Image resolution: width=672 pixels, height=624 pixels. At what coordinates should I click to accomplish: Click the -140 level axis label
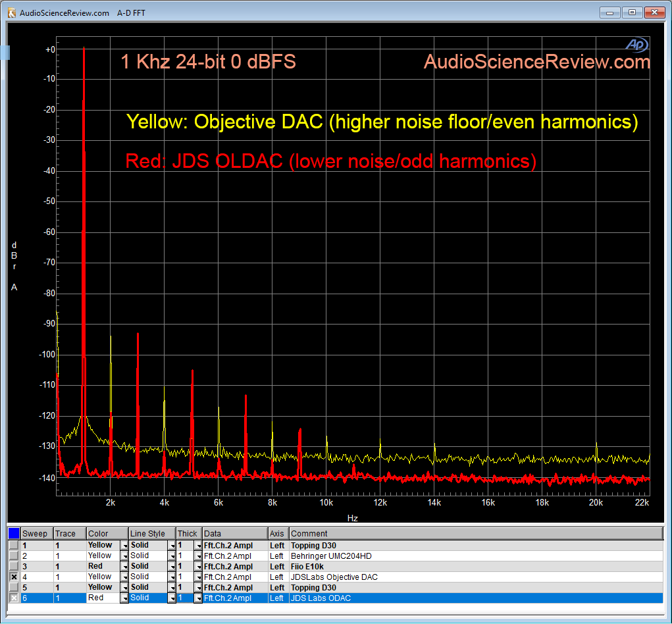[47, 478]
